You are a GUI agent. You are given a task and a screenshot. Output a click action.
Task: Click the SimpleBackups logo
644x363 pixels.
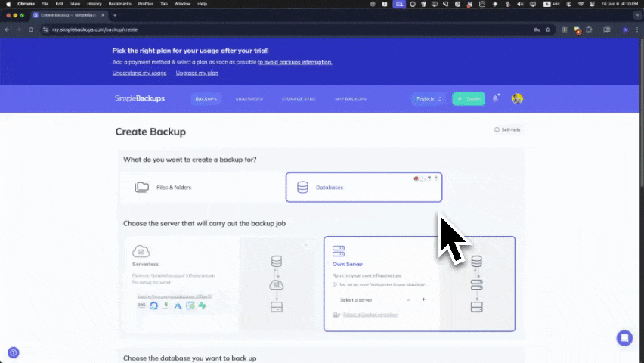[140, 98]
